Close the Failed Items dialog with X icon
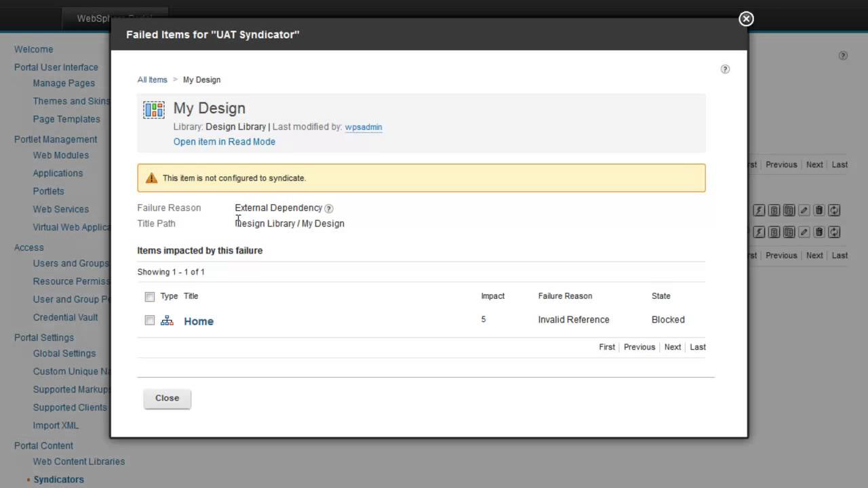The width and height of the screenshot is (868, 488). pyautogui.click(x=746, y=19)
